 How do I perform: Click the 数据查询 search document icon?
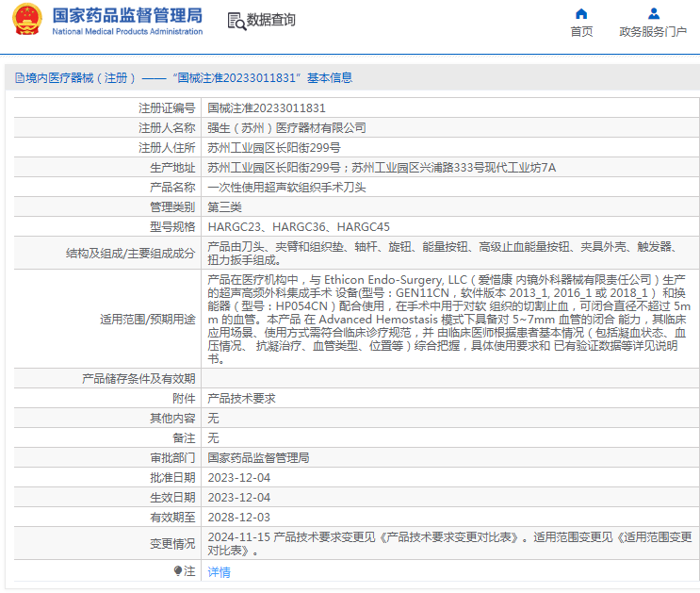tap(236, 21)
